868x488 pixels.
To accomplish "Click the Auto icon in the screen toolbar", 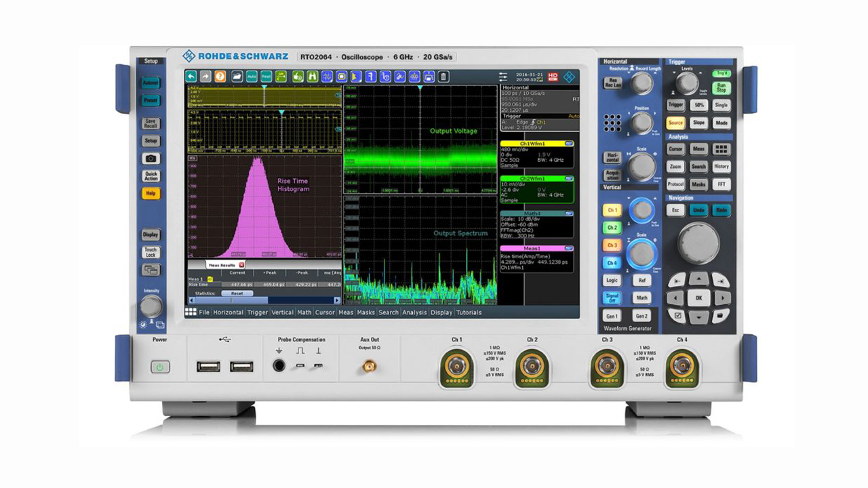I will point(252,77).
